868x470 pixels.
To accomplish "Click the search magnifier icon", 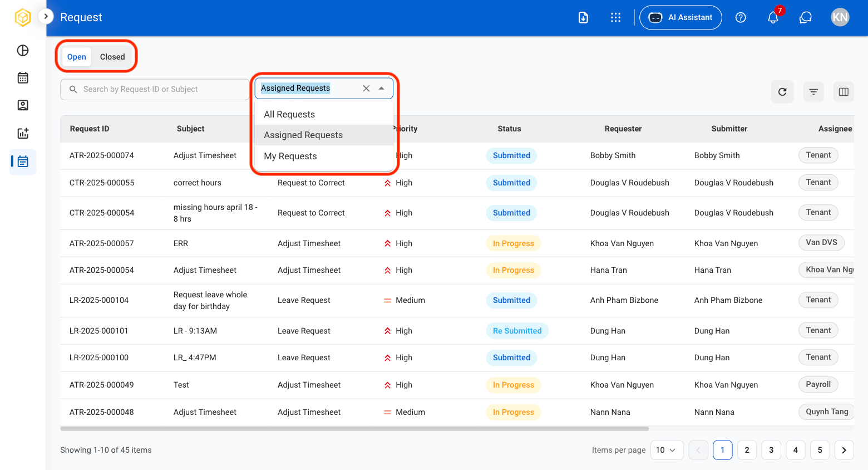I will [73, 89].
